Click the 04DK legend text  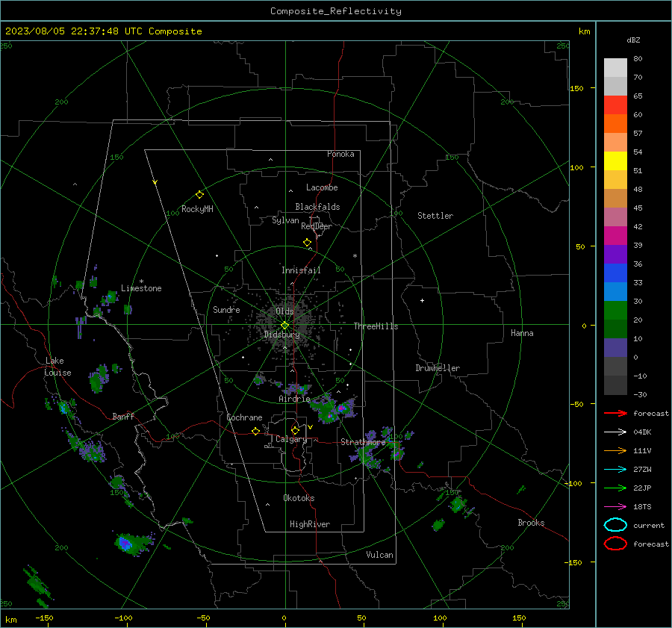(642, 432)
